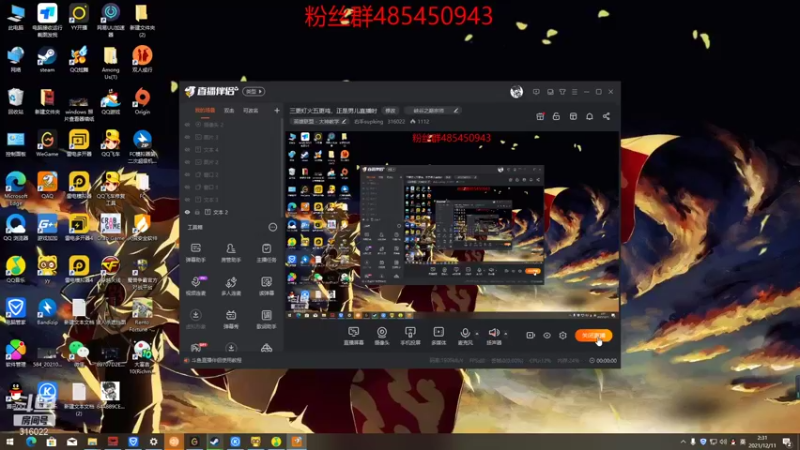The height and width of the screenshot is (450, 800).
Task: Toggle the lock on 文本 2 layer
Action: 197,212
